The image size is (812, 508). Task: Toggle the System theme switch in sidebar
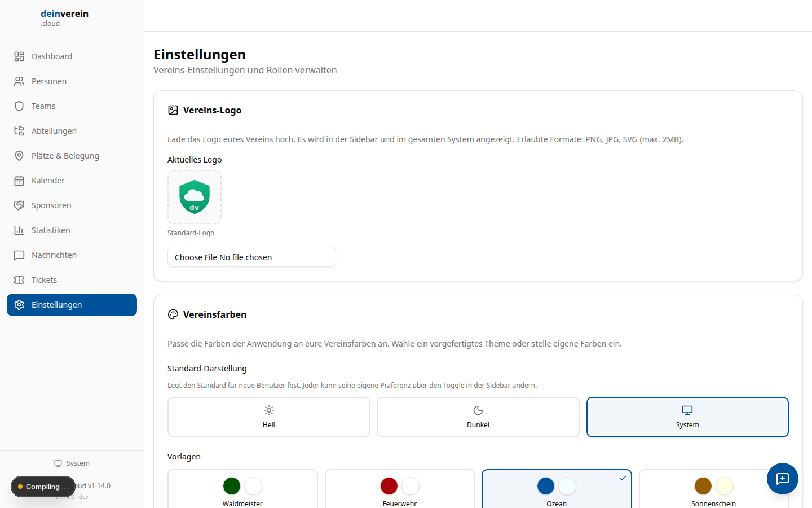tap(72, 463)
